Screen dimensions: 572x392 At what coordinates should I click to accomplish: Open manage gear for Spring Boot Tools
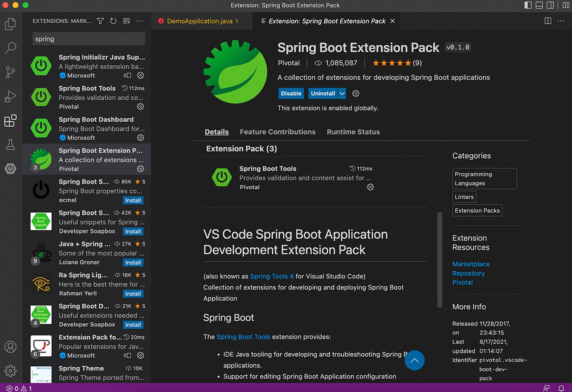point(140,107)
